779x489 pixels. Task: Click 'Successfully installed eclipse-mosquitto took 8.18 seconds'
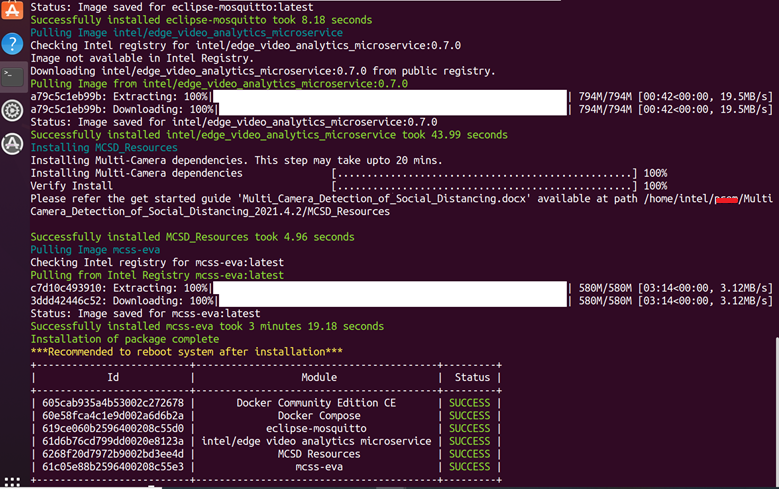click(201, 20)
